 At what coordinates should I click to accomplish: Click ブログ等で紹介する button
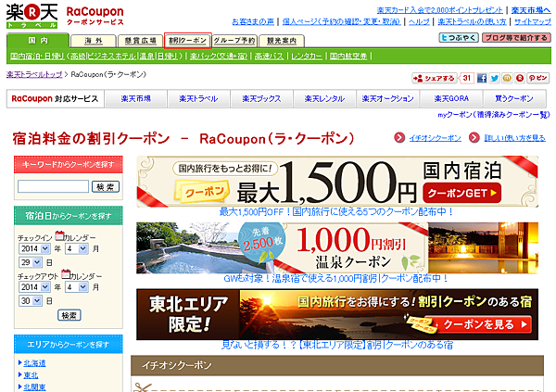[516, 38]
